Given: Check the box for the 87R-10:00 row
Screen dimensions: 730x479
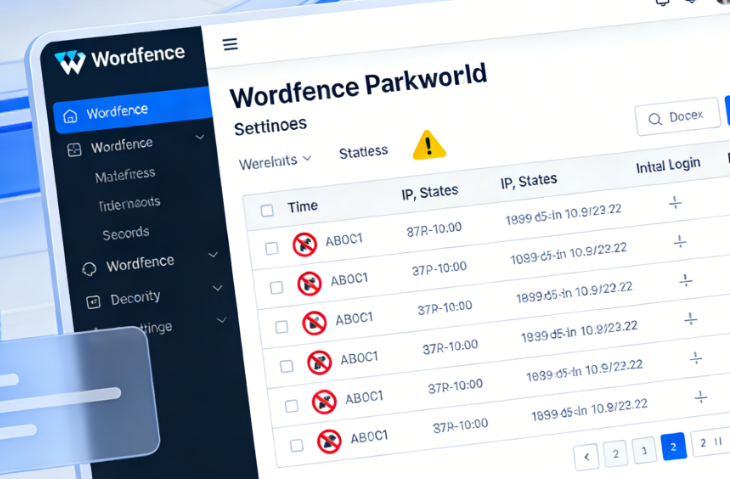Looking at the screenshot, I should click(272, 248).
